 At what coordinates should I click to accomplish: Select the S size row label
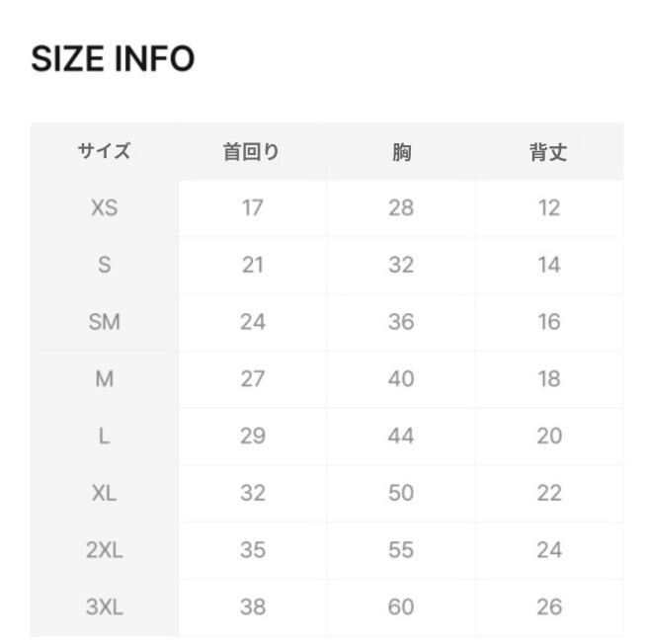pos(104,265)
